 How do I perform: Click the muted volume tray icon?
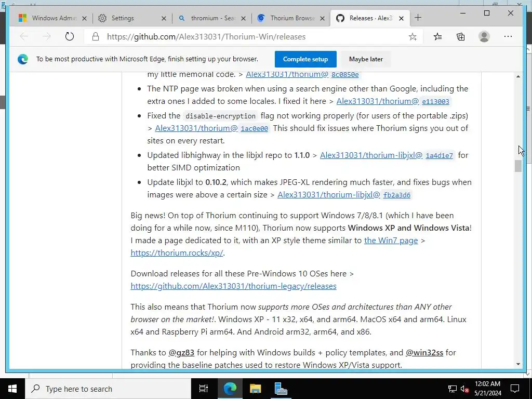pyautogui.click(x=465, y=389)
